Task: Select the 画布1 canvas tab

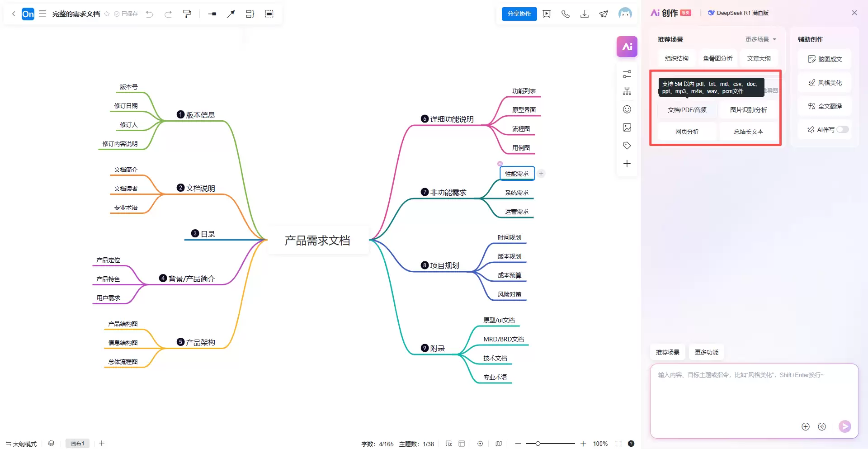Action: pyautogui.click(x=77, y=444)
